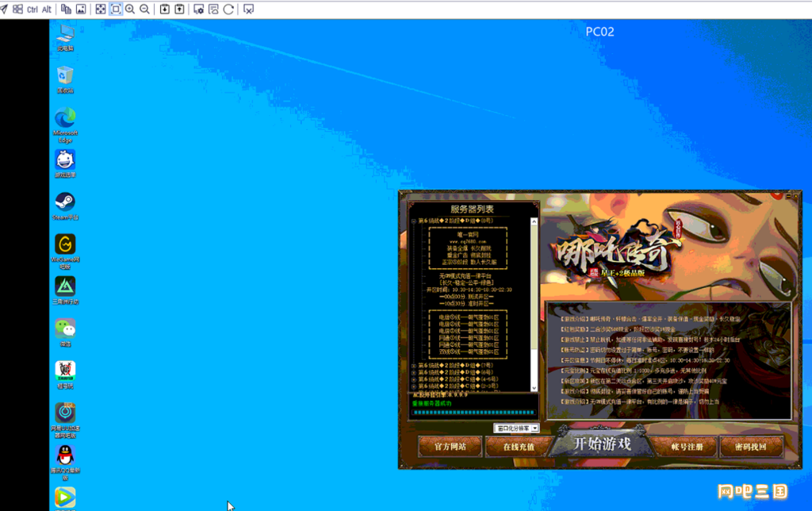Click the 开始游戏 start game button
Image resolution: width=812 pixels, height=511 pixels.
[603, 444]
